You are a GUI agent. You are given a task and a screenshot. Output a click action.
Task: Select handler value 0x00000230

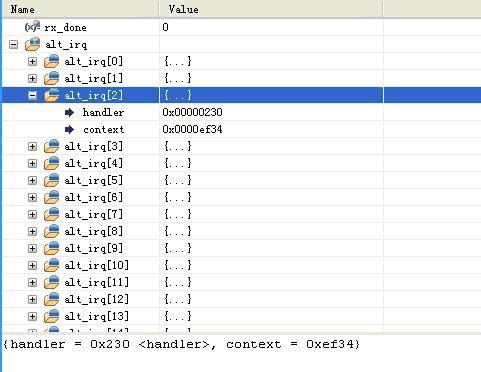tap(192, 112)
